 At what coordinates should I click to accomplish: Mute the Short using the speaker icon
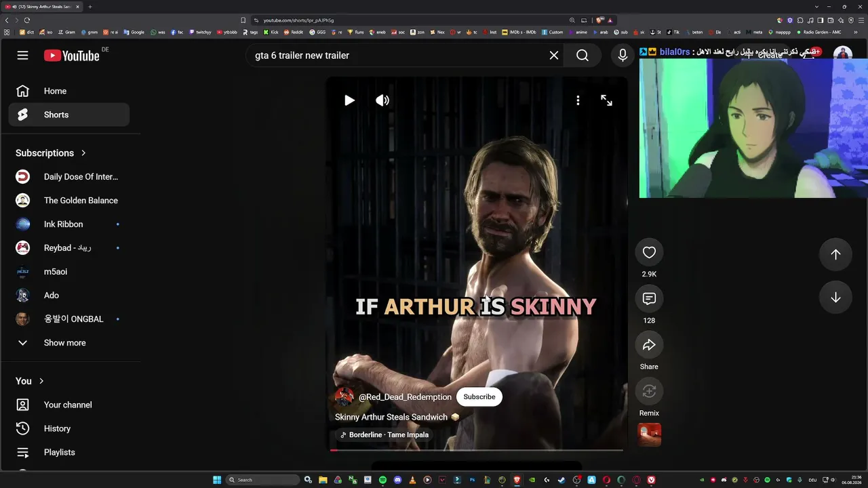pos(382,100)
